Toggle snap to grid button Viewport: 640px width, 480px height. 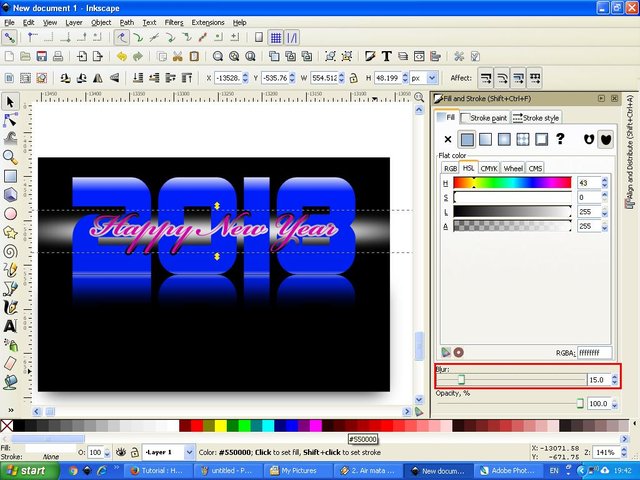tap(276, 38)
